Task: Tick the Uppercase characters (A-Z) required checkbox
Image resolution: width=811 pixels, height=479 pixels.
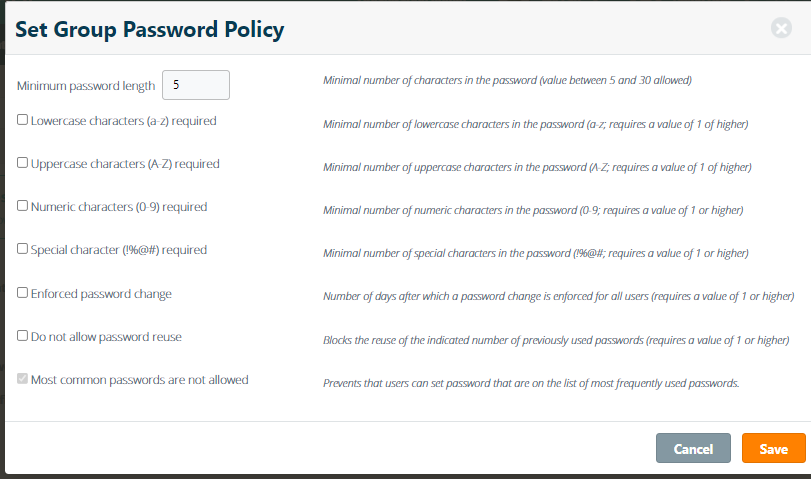Action: tap(23, 163)
